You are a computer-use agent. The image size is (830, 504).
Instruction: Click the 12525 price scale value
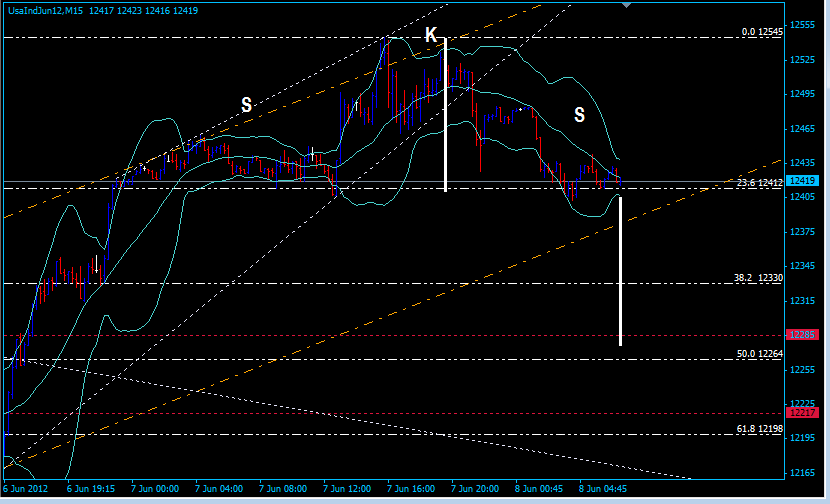(x=802, y=60)
